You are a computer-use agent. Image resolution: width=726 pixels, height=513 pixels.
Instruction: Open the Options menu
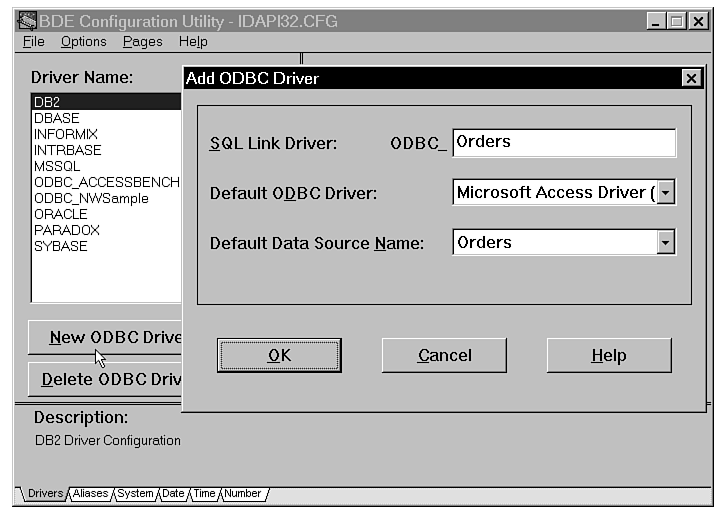[x=83, y=41]
